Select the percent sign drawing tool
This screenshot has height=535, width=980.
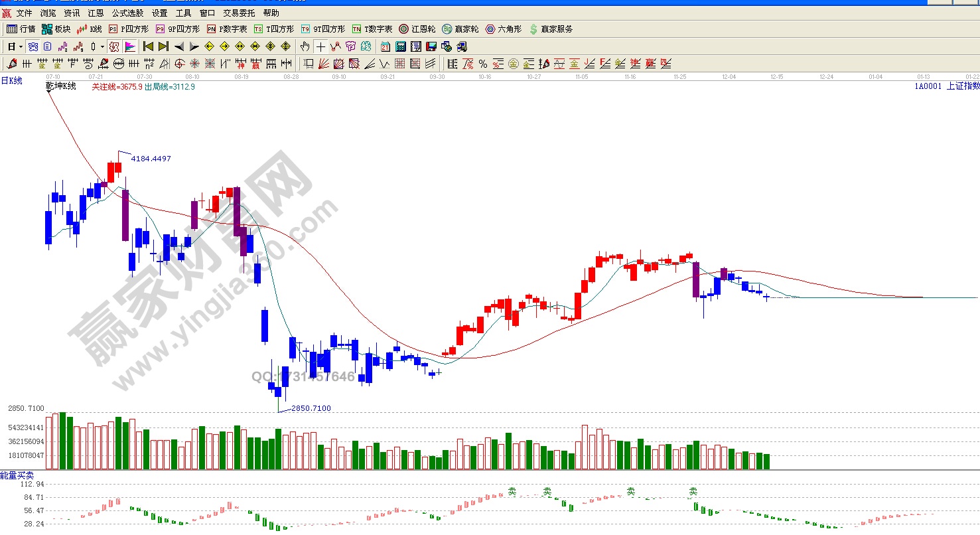click(483, 64)
